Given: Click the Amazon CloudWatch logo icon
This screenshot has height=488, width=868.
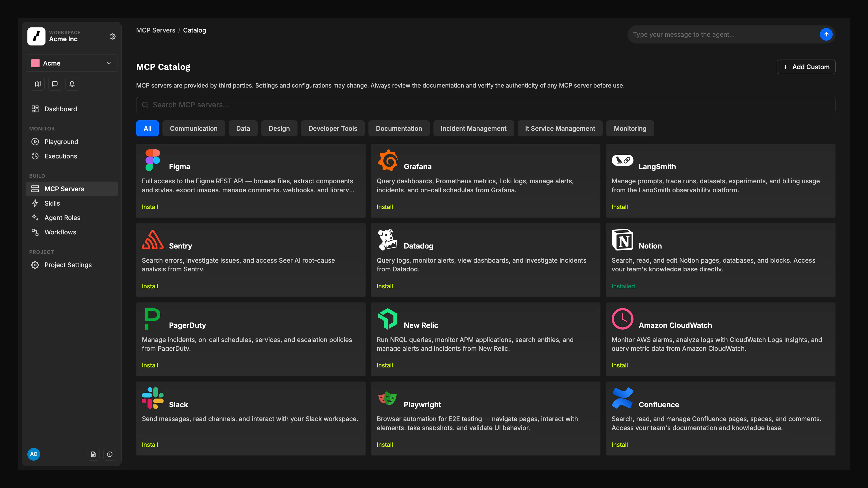Looking at the screenshot, I should point(622,319).
